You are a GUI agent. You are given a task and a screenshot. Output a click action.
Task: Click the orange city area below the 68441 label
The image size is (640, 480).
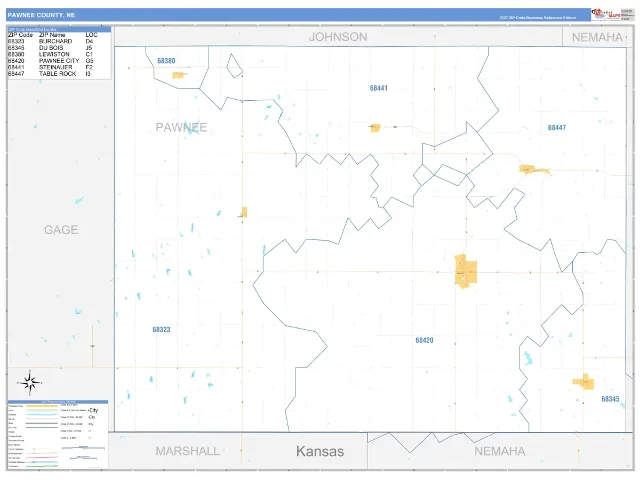(375, 128)
